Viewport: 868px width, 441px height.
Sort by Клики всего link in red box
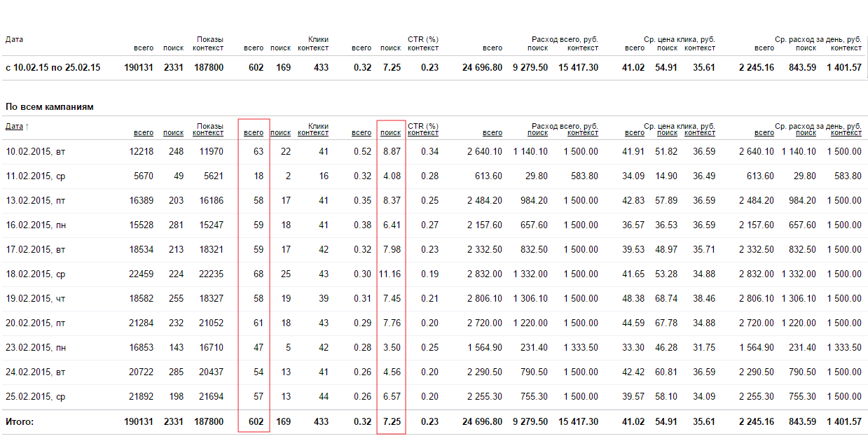tap(254, 133)
